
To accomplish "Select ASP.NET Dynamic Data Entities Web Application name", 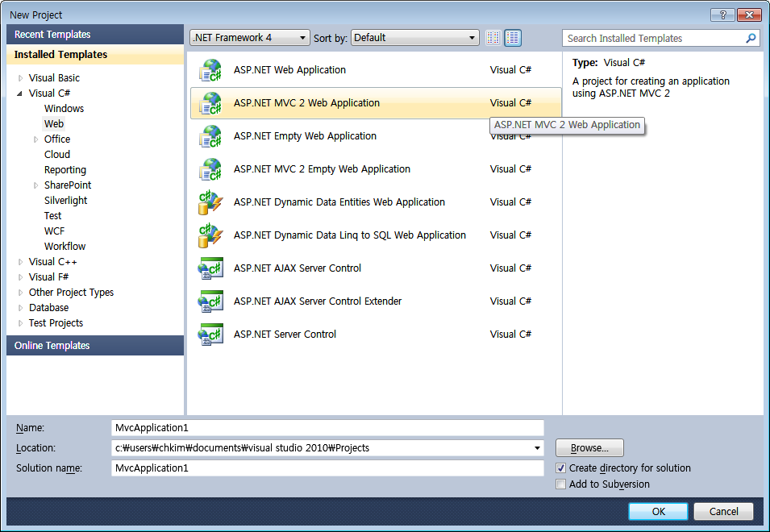I will [x=339, y=202].
